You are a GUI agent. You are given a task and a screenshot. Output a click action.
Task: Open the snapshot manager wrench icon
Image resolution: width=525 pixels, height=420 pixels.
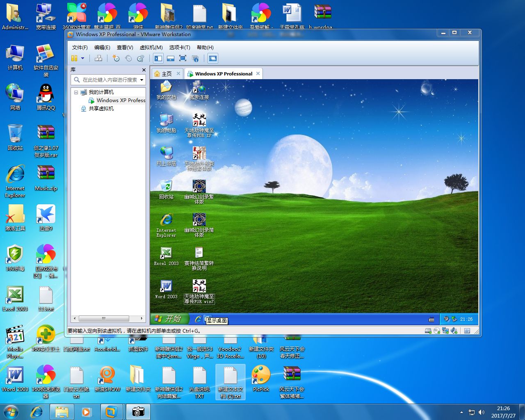click(141, 58)
